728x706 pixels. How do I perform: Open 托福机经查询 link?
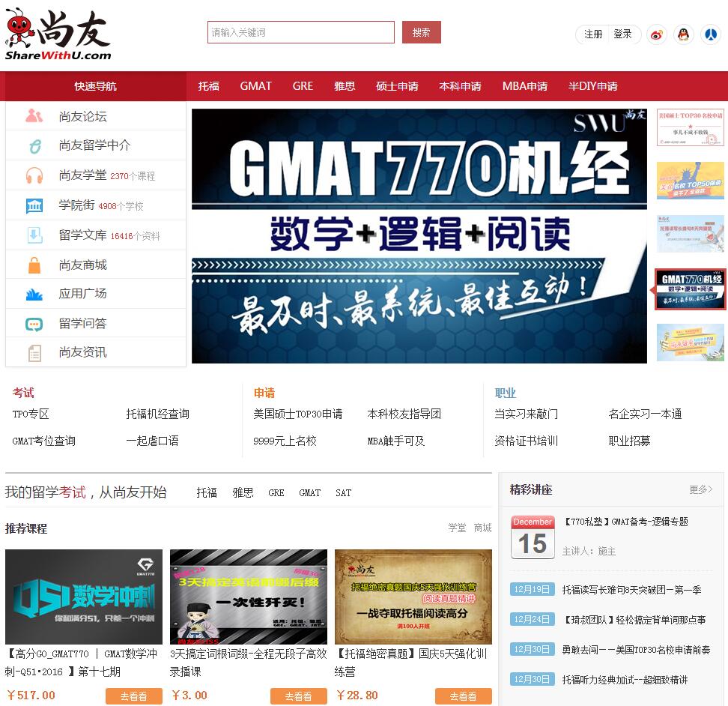157,414
